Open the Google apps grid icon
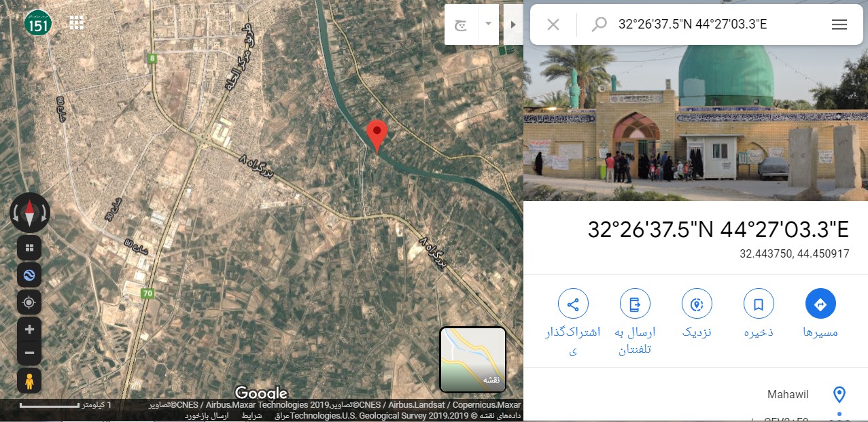868x422 pixels. point(77,22)
